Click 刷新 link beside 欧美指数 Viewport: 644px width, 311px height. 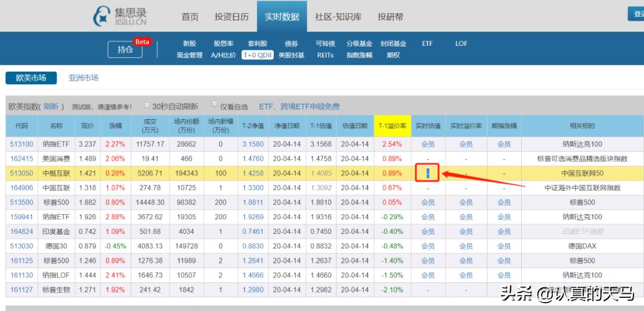pyautogui.click(x=51, y=106)
